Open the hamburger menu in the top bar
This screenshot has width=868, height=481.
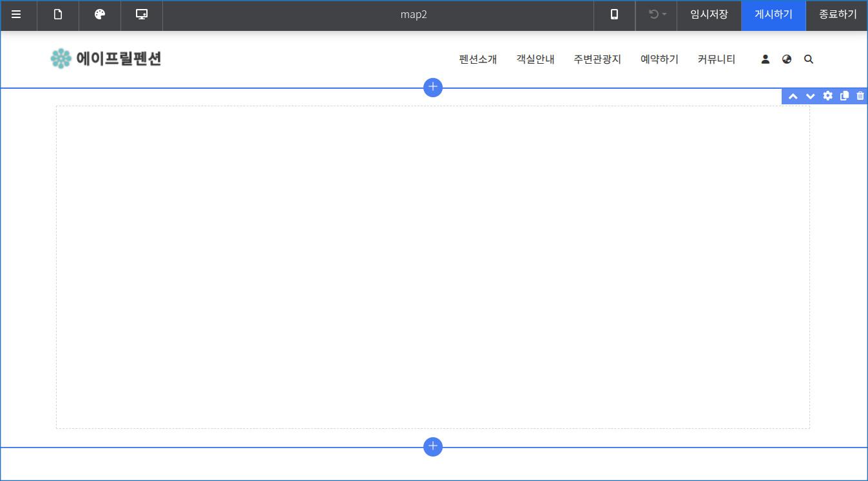pos(16,15)
